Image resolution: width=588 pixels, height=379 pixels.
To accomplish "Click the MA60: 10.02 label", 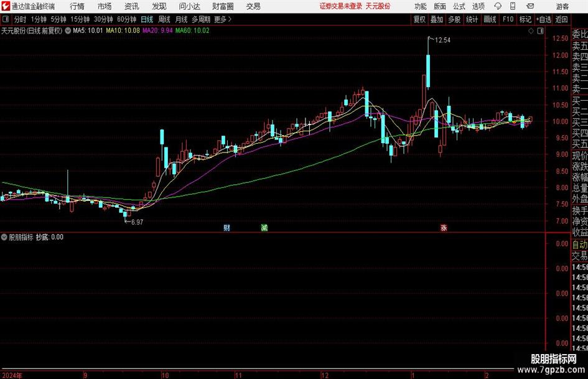I will pos(192,30).
